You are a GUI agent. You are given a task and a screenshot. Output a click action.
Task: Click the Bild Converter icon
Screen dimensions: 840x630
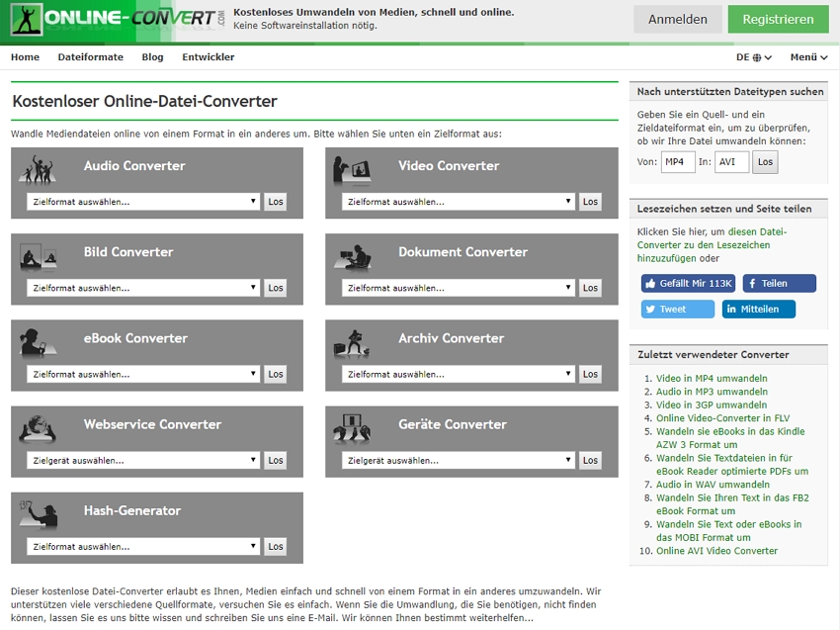(x=39, y=256)
